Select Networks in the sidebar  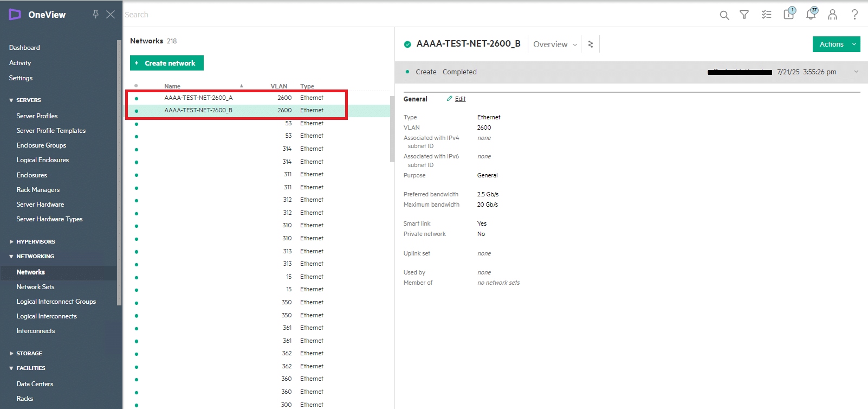[30, 272]
